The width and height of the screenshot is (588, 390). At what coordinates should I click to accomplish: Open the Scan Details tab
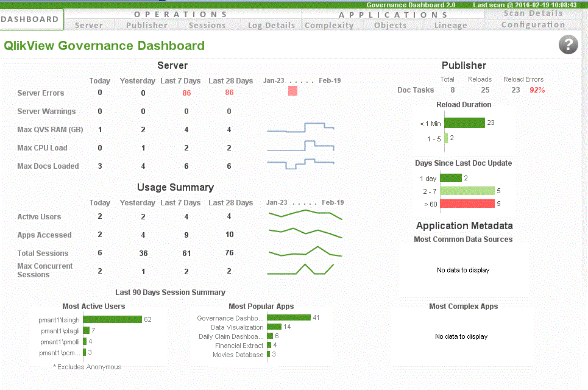coord(533,13)
